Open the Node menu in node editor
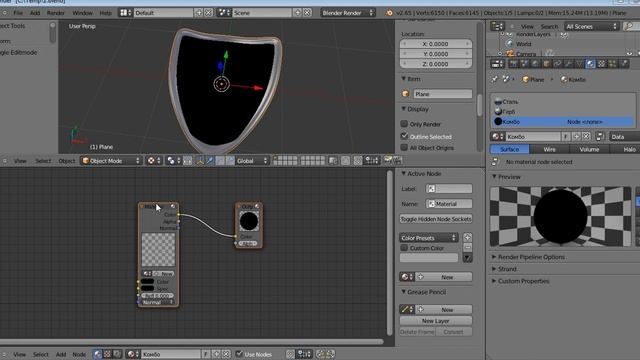The width and height of the screenshot is (640, 360). coord(79,354)
